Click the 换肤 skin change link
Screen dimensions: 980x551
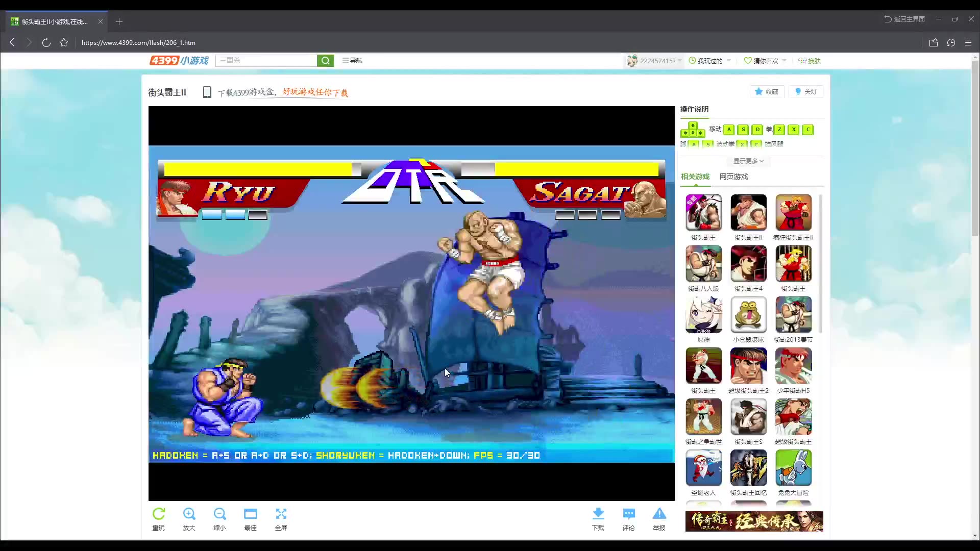[x=810, y=61]
